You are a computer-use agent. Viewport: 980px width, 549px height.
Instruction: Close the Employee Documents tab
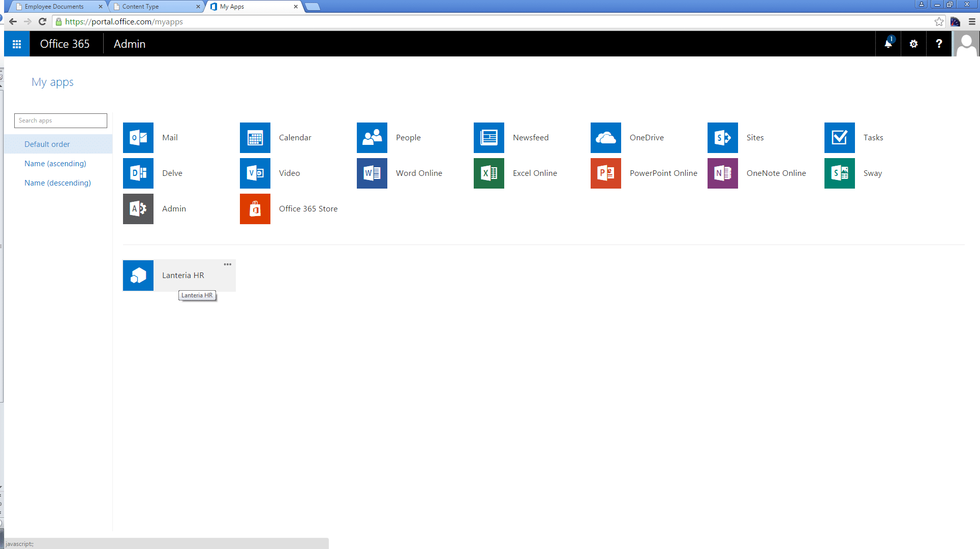[x=101, y=7]
